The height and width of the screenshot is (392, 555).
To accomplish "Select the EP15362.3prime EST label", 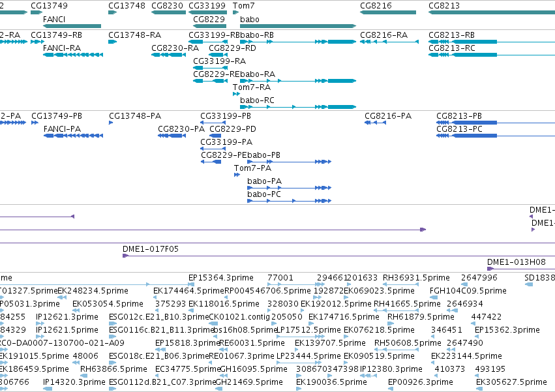I will (x=507, y=330).
